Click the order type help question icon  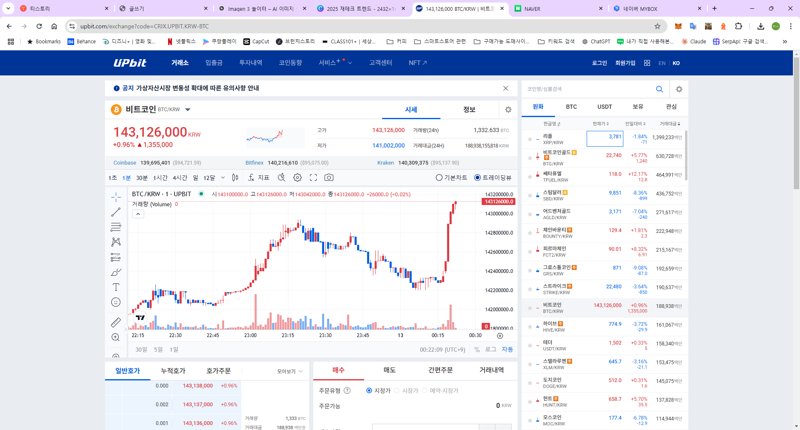(x=347, y=390)
